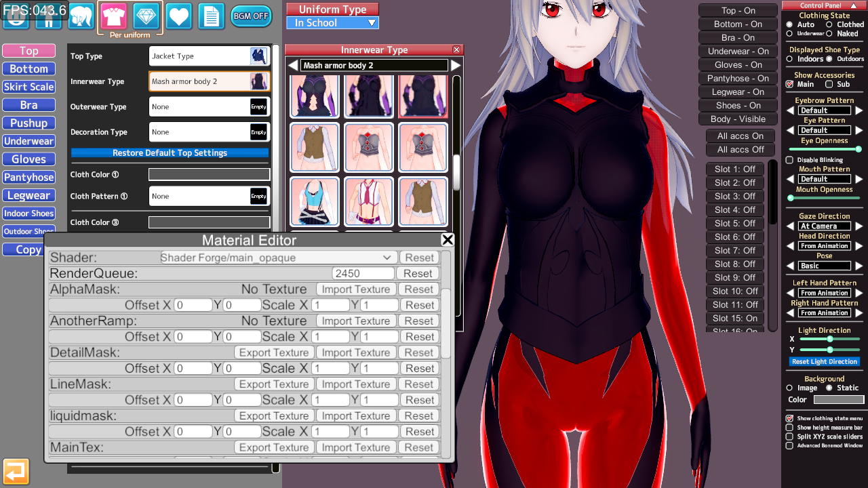
Task: Click the RenderQueue 2450 input field
Action: 363,273
